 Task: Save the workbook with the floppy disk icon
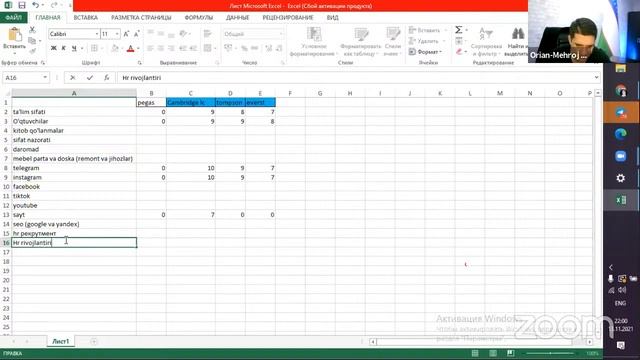22,5
